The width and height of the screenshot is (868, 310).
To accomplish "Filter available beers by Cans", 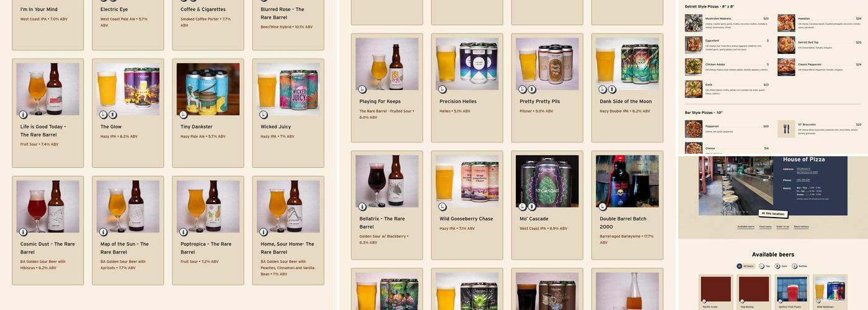I will (x=781, y=266).
